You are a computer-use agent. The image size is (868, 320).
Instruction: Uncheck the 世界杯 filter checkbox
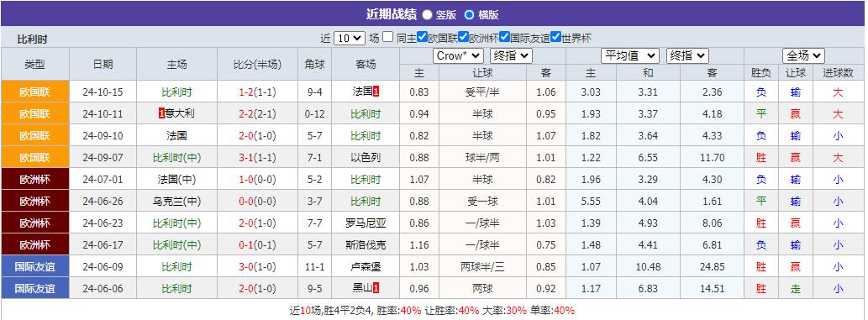coord(555,37)
